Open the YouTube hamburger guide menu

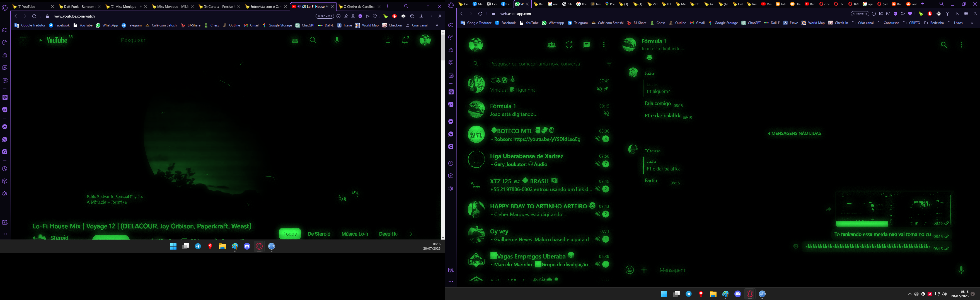click(x=23, y=40)
